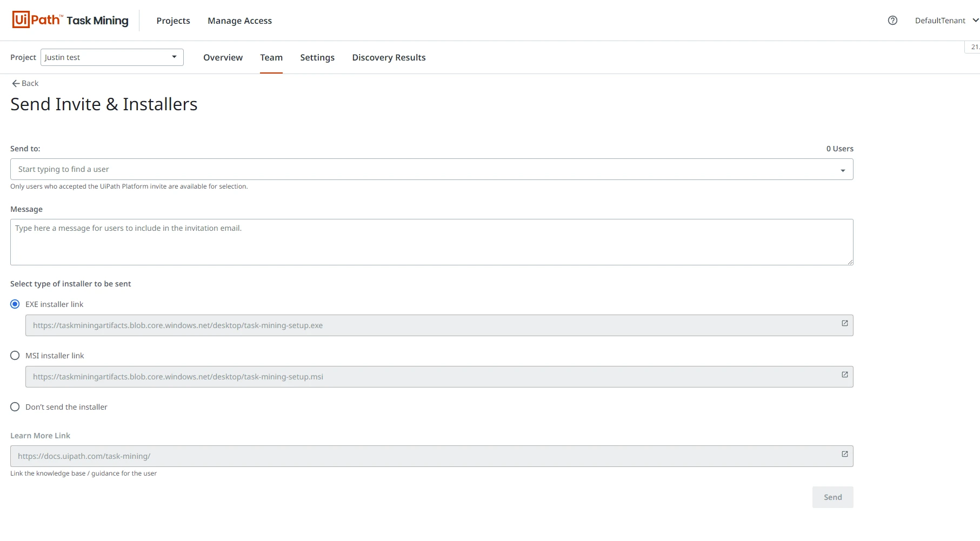This screenshot has width=980, height=541.
Task: Click into the Message text area
Action: tap(432, 242)
